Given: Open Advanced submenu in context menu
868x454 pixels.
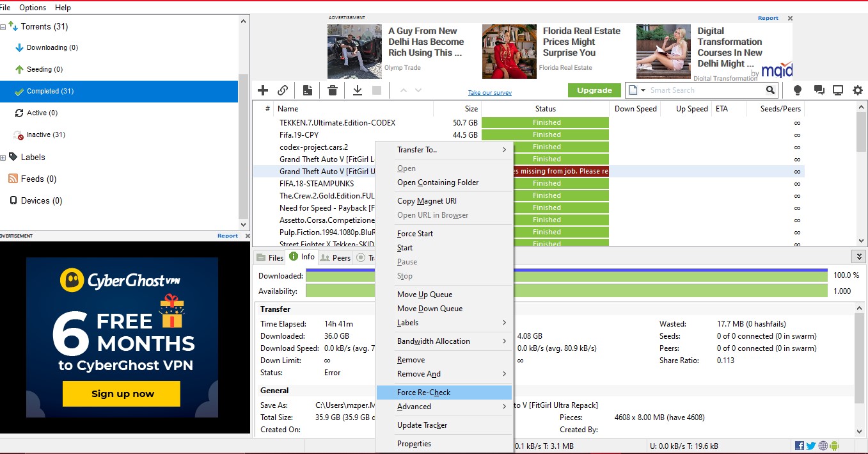Looking at the screenshot, I should (445, 407).
